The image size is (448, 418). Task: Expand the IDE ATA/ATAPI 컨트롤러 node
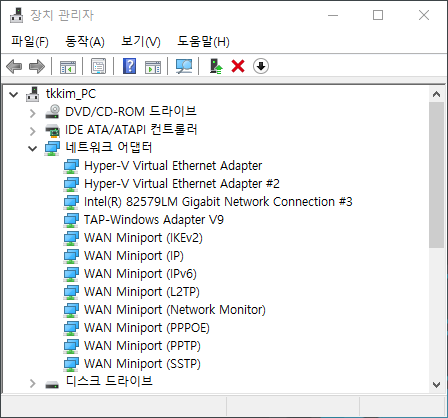pos(32,131)
